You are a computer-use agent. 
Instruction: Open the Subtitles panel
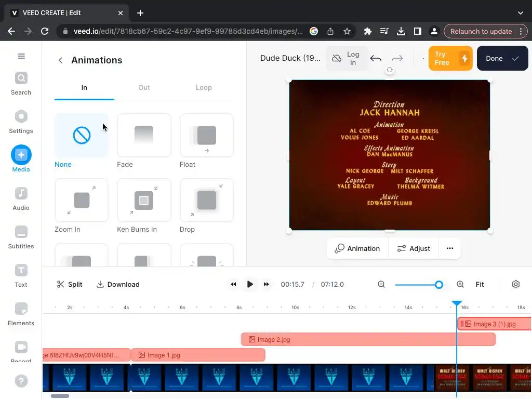coord(21,237)
